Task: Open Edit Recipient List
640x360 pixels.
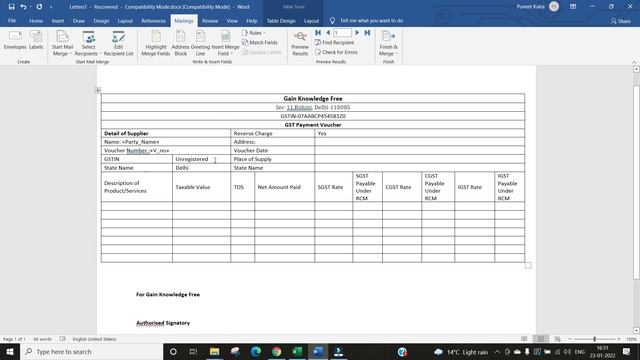Action: click(x=118, y=43)
